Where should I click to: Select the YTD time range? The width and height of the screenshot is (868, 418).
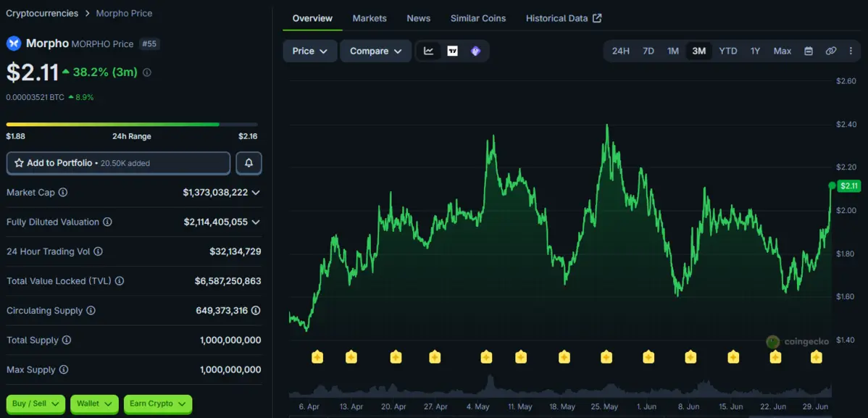point(728,51)
